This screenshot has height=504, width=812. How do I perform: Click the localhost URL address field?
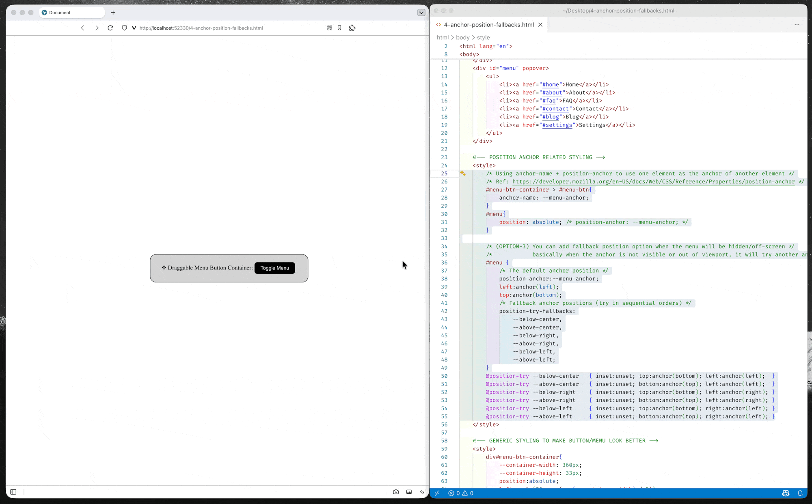pyautogui.click(x=201, y=28)
